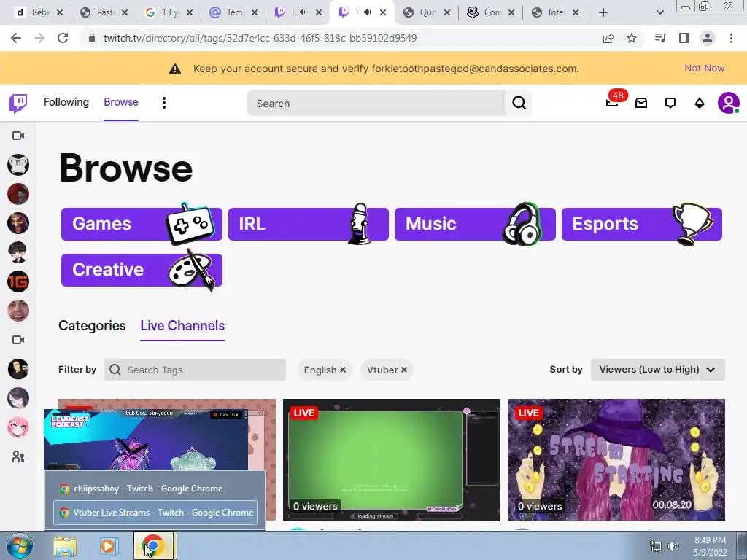Click the friends search icon in sidebar

click(18, 456)
